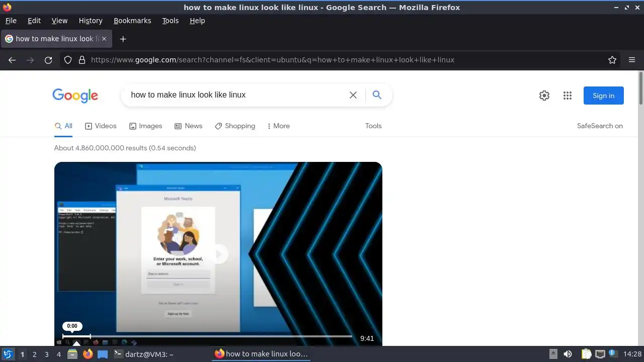
Task: Open the Firefox hamburger application menu
Action: coord(632,60)
